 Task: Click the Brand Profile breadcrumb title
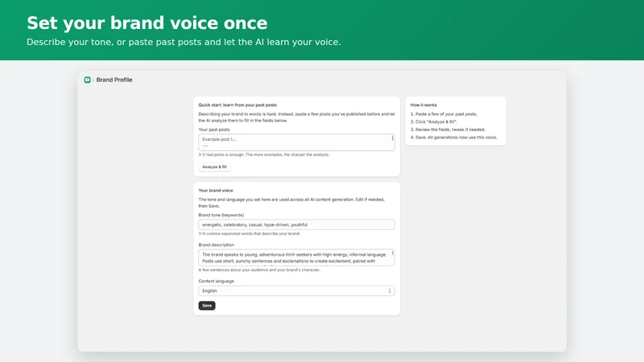pyautogui.click(x=114, y=80)
